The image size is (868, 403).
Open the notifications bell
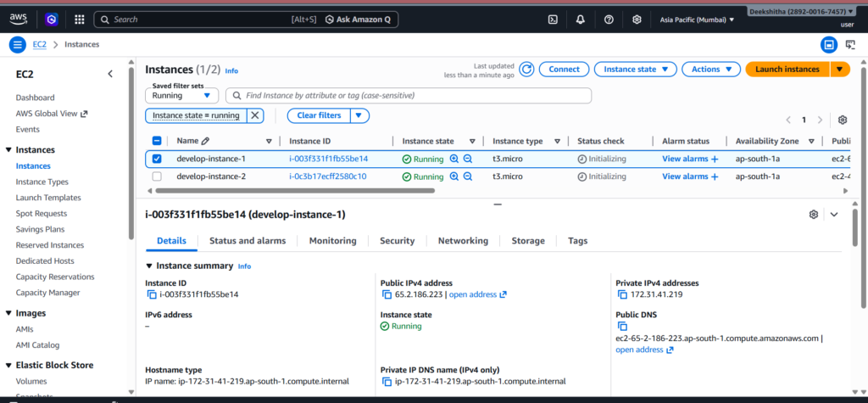(x=580, y=19)
